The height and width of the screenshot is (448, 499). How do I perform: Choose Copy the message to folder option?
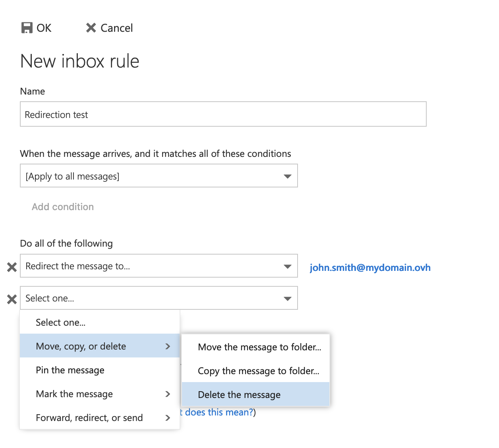coord(258,371)
